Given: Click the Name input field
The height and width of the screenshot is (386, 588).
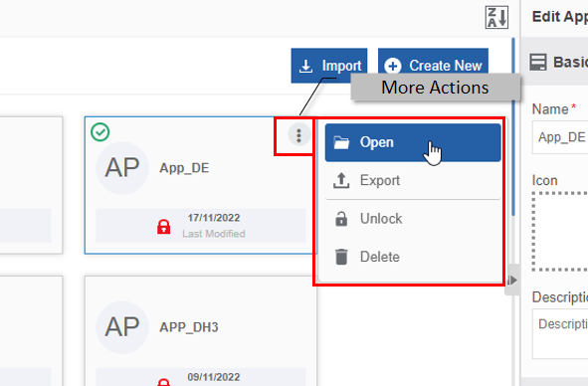Looking at the screenshot, I should (560, 137).
